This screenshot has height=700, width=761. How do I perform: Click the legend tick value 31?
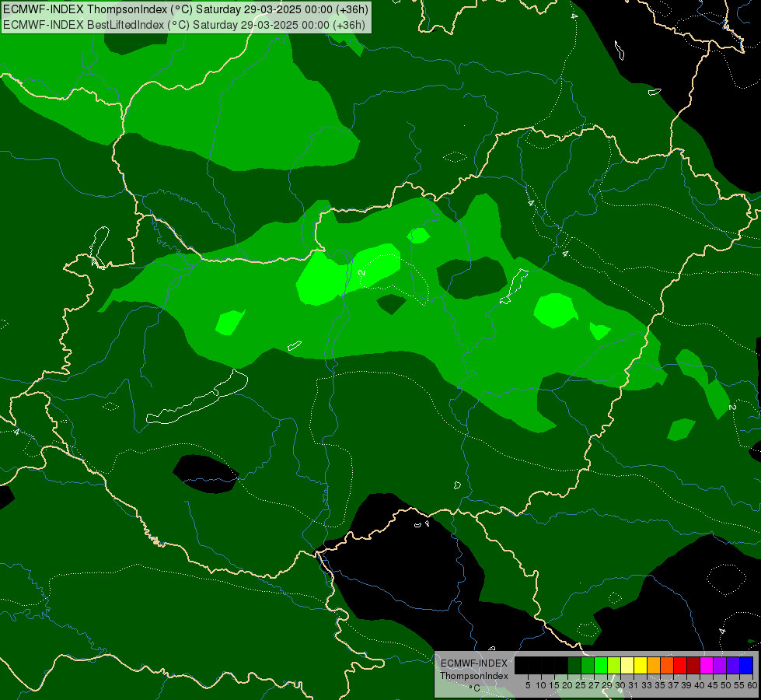(633, 685)
